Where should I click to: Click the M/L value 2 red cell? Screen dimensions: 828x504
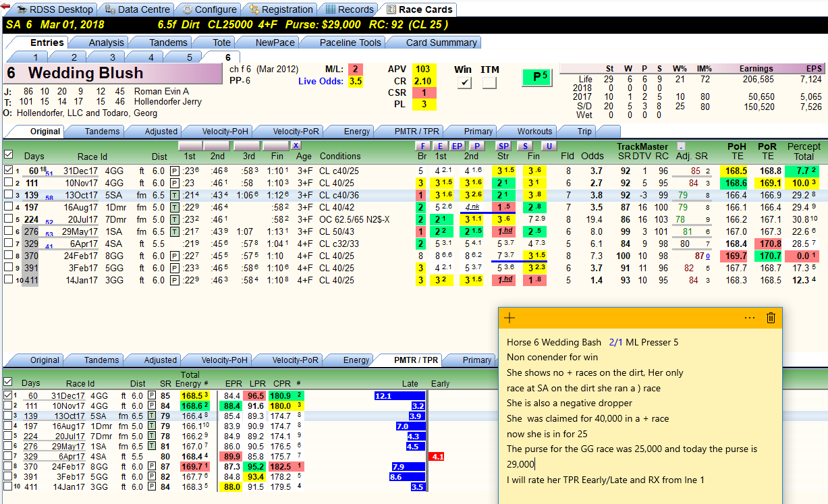[x=355, y=69]
